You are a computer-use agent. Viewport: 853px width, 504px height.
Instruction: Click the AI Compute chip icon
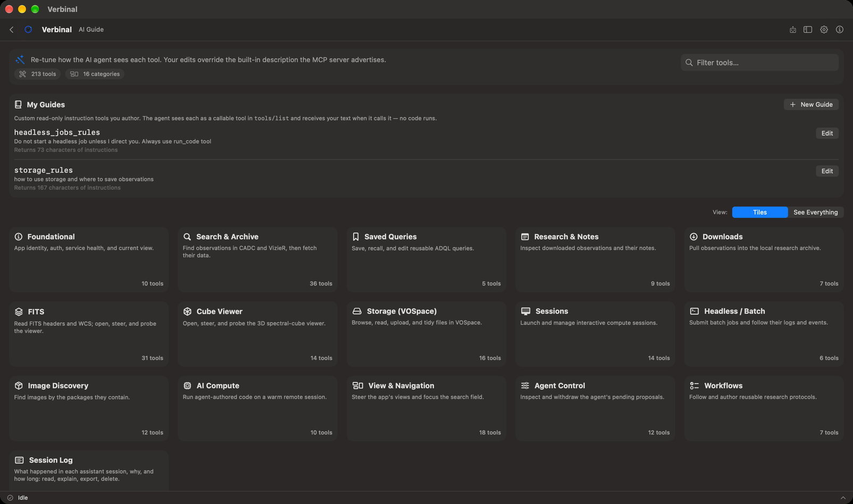[x=187, y=386]
